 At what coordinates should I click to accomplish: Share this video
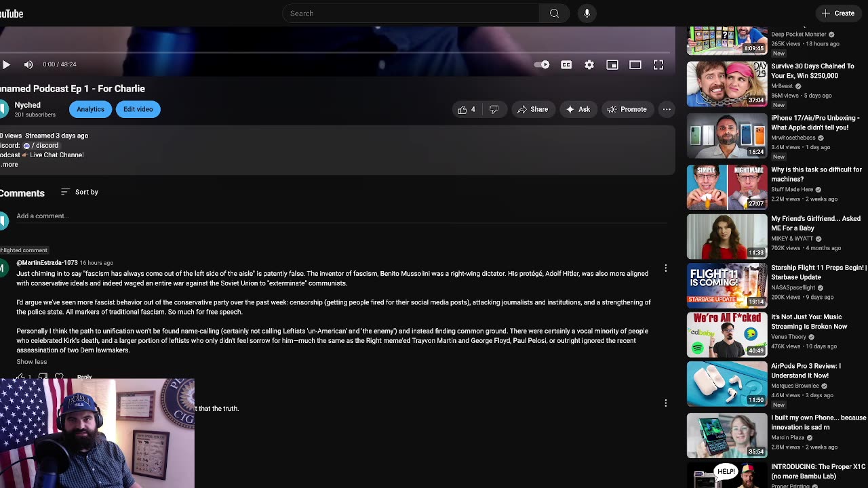[532, 109]
